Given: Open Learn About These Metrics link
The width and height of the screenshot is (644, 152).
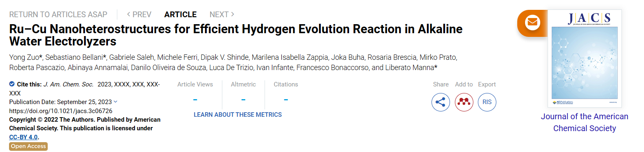Looking at the screenshot, I should click(x=238, y=115).
